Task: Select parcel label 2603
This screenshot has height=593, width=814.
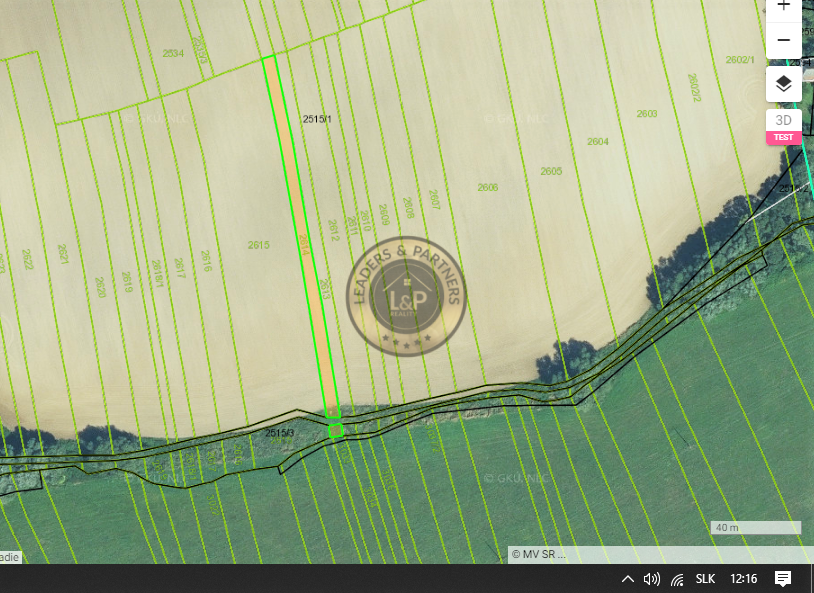Action: tap(647, 113)
